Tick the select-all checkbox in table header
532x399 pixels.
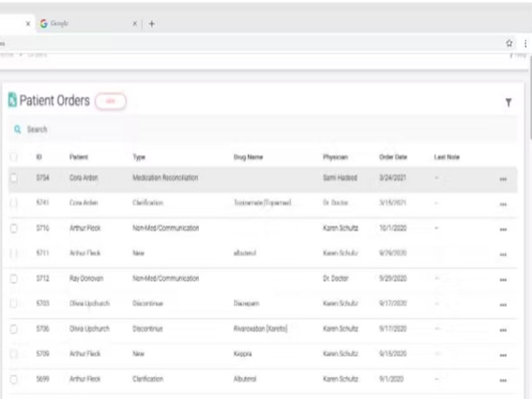(13, 157)
